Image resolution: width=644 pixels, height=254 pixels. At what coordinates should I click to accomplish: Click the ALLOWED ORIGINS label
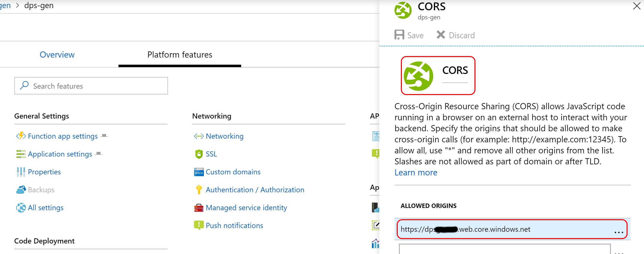click(429, 206)
